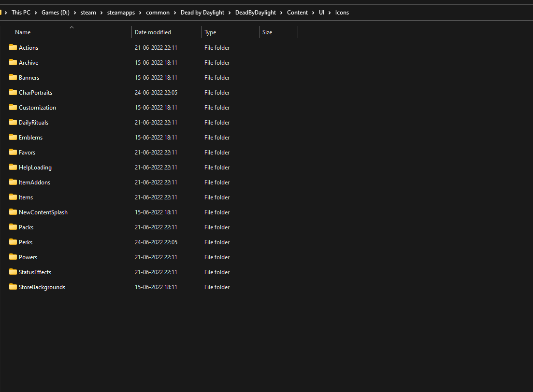Select the HelpLoading folder icon
Image resolution: width=533 pixels, height=392 pixels.
coord(13,167)
